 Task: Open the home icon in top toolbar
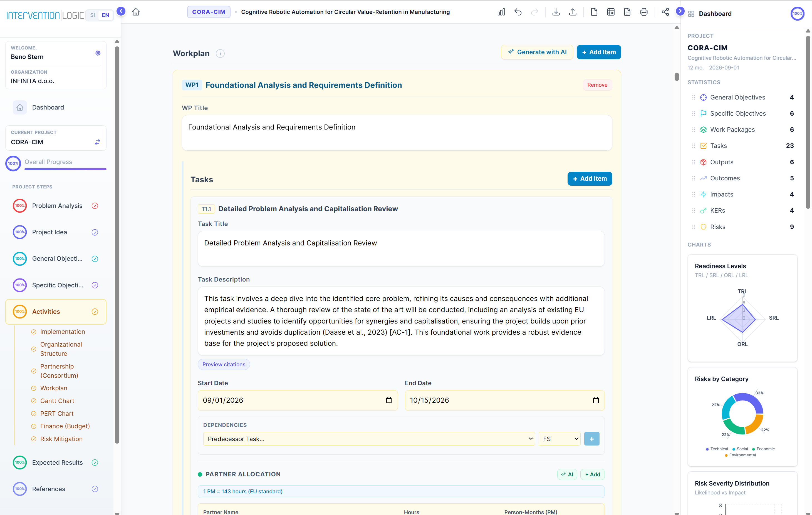tap(136, 12)
